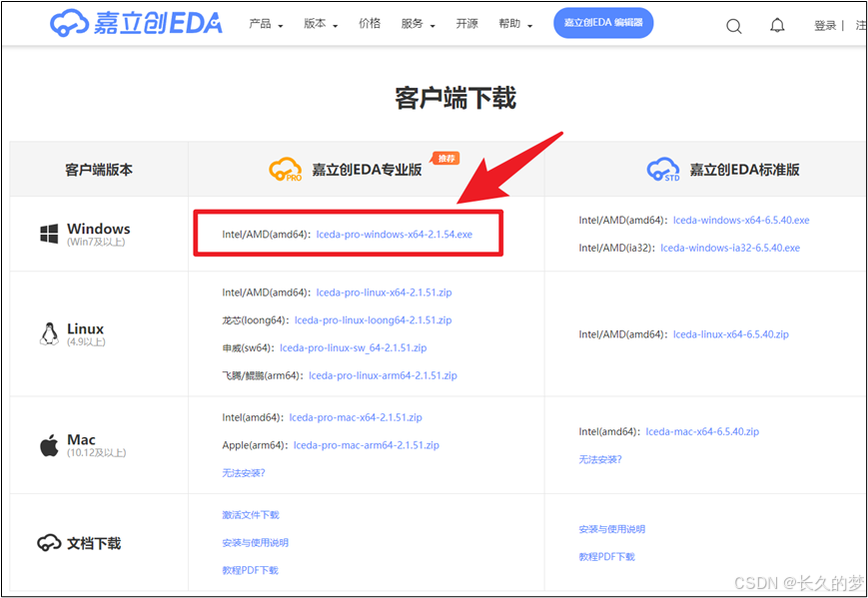Viewport: 868px width, 598px height.
Task: Click the 文档下载 cloud icon
Action: pyautogui.click(x=49, y=543)
